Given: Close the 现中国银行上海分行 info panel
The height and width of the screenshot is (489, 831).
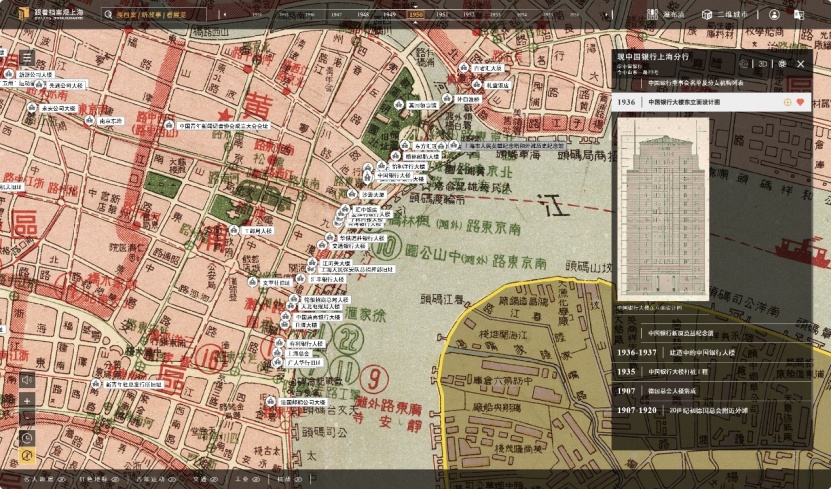Looking at the screenshot, I should 801,64.
